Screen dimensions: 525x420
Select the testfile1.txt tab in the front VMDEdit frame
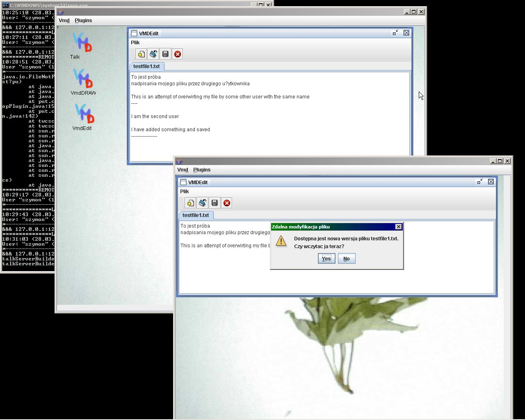pos(196,215)
